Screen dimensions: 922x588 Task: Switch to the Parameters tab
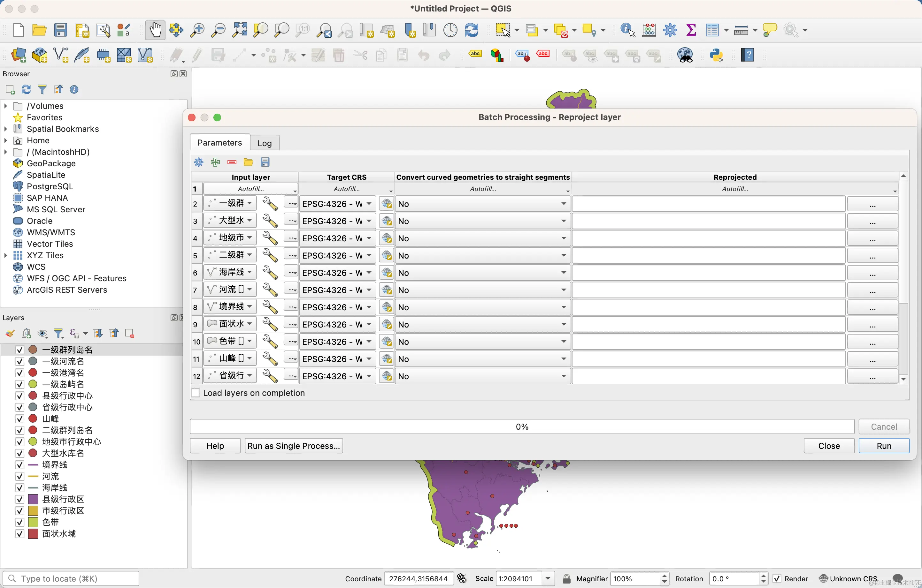pyautogui.click(x=219, y=143)
